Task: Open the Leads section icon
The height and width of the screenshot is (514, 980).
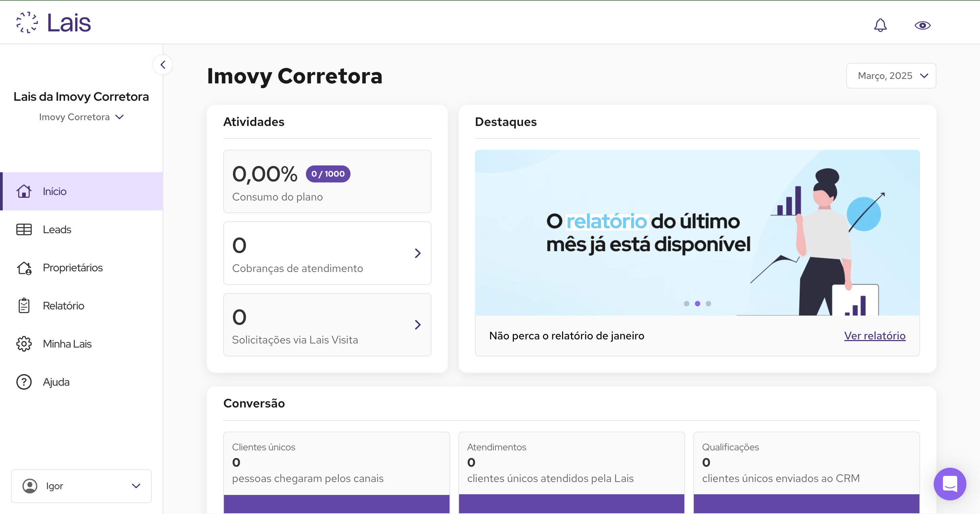Action: [x=23, y=229]
